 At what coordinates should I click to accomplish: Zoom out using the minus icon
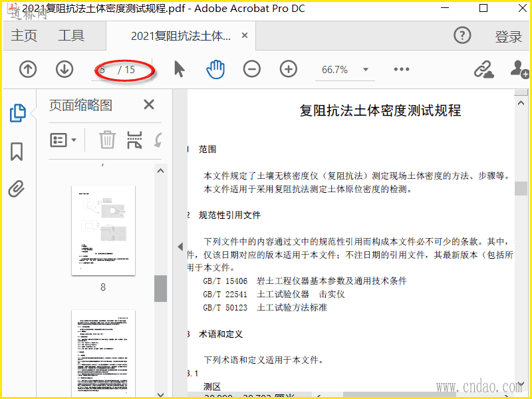point(252,69)
